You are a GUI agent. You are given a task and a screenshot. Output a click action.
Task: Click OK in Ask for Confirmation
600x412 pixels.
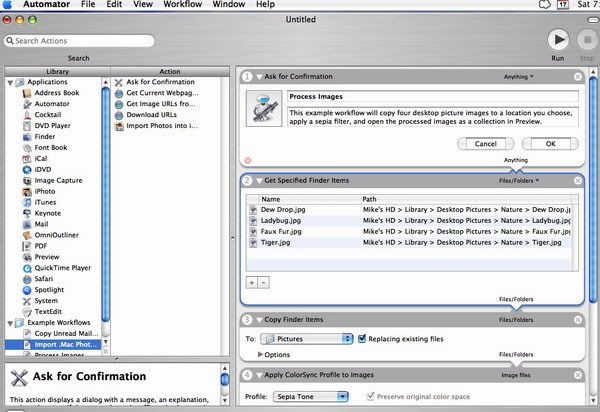click(550, 144)
